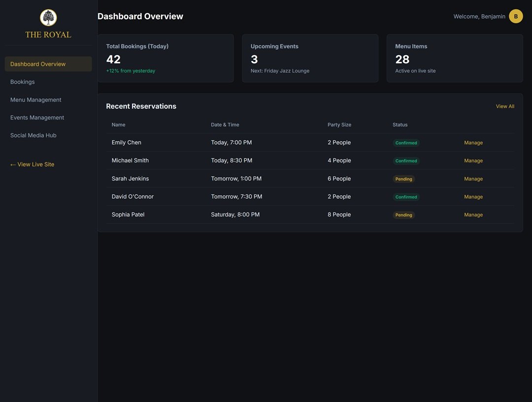Open the Benjamin user avatar

click(x=516, y=16)
